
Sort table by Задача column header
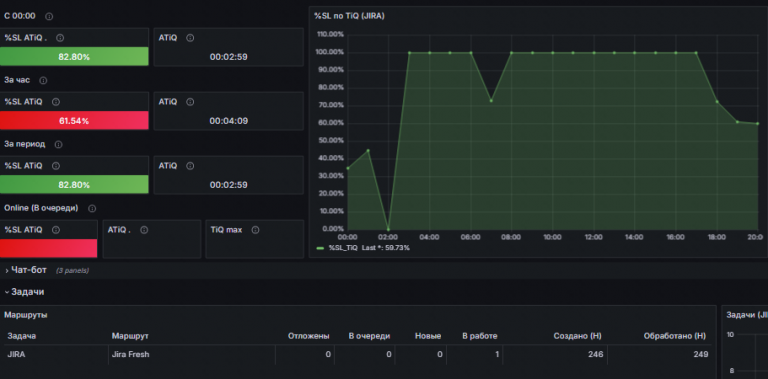point(22,336)
